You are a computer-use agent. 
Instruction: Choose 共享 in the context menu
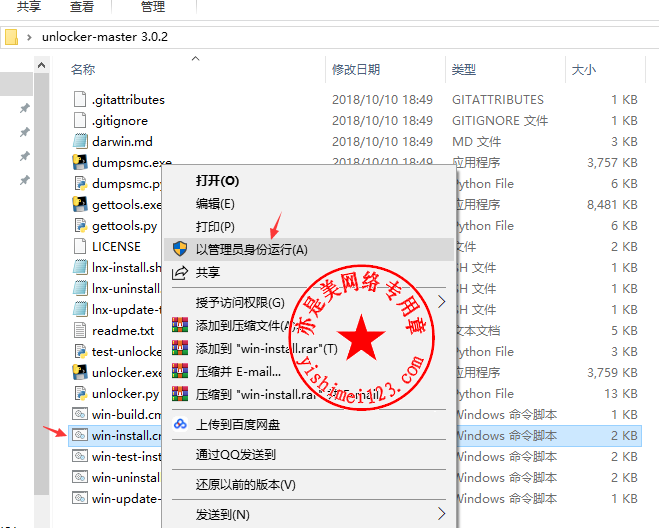pos(208,272)
